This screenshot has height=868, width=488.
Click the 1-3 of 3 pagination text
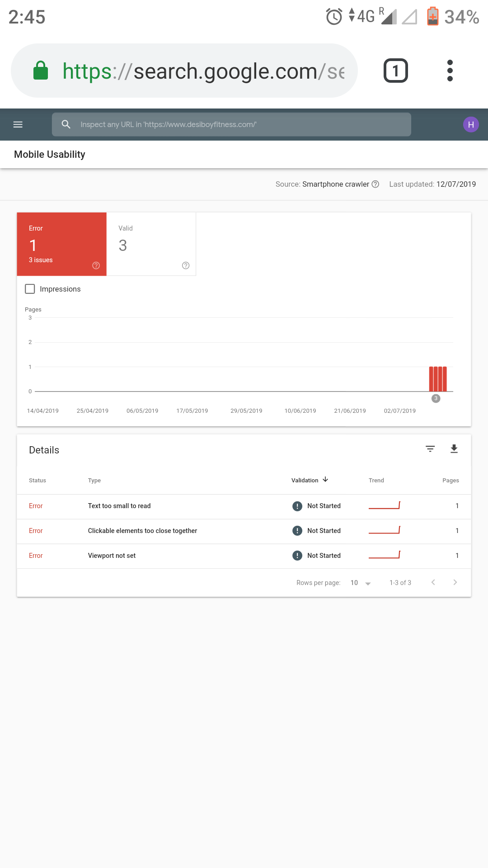coord(400,583)
